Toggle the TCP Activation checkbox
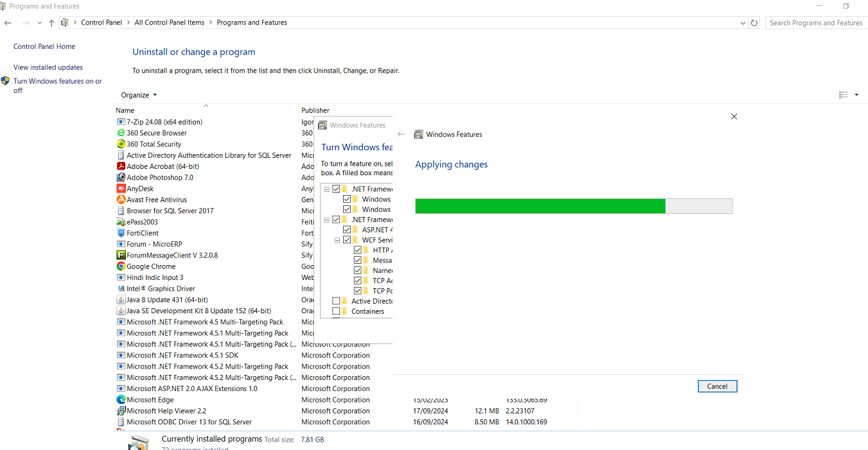Screen dimensions: 868x450 click(x=358, y=281)
